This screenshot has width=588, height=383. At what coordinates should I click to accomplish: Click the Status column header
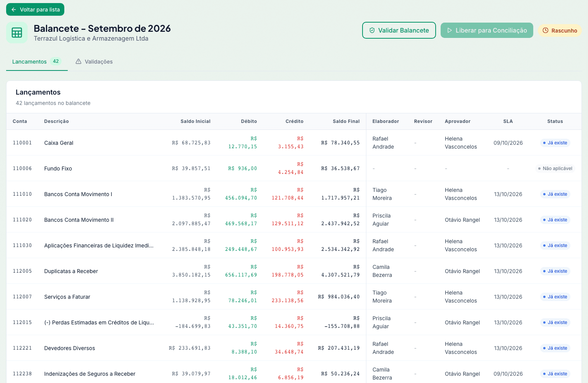[555, 121]
